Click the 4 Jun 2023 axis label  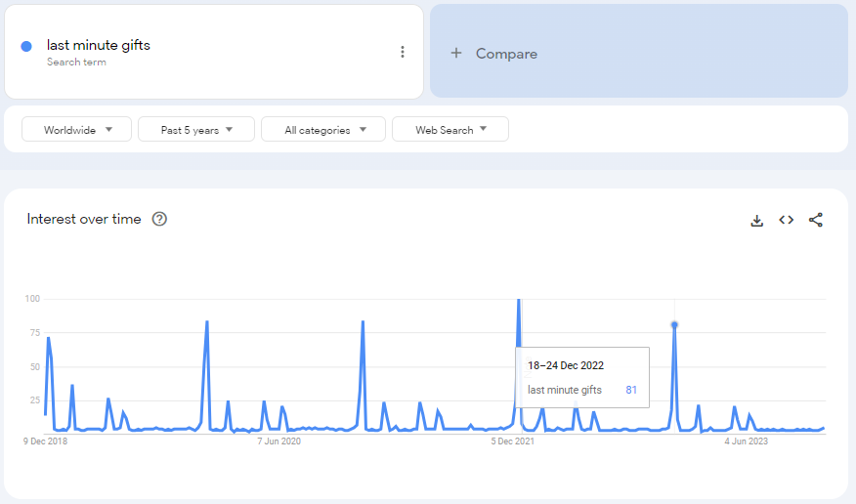[x=747, y=441]
